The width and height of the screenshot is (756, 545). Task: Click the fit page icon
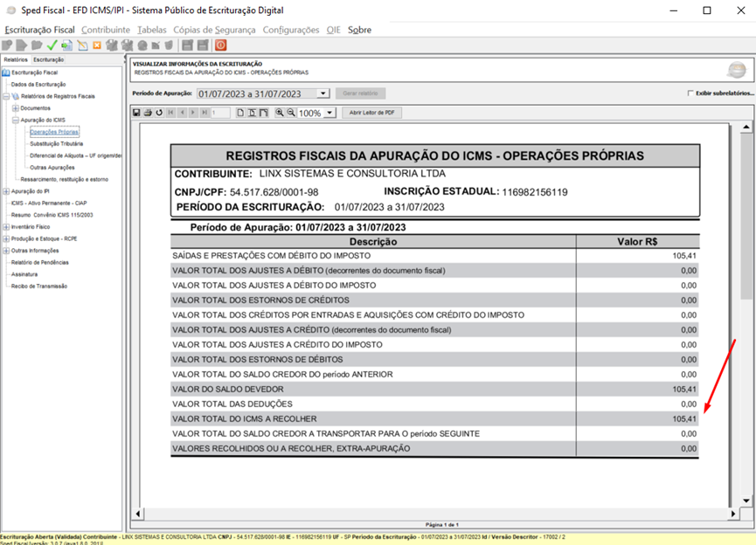click(252, 113)
